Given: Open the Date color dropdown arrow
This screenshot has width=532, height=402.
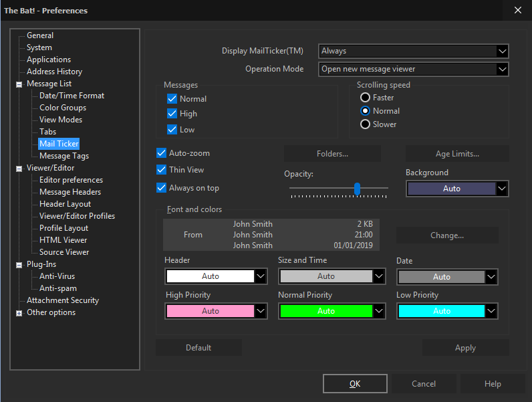Looking at the screenshot, I should click(491, 277).
